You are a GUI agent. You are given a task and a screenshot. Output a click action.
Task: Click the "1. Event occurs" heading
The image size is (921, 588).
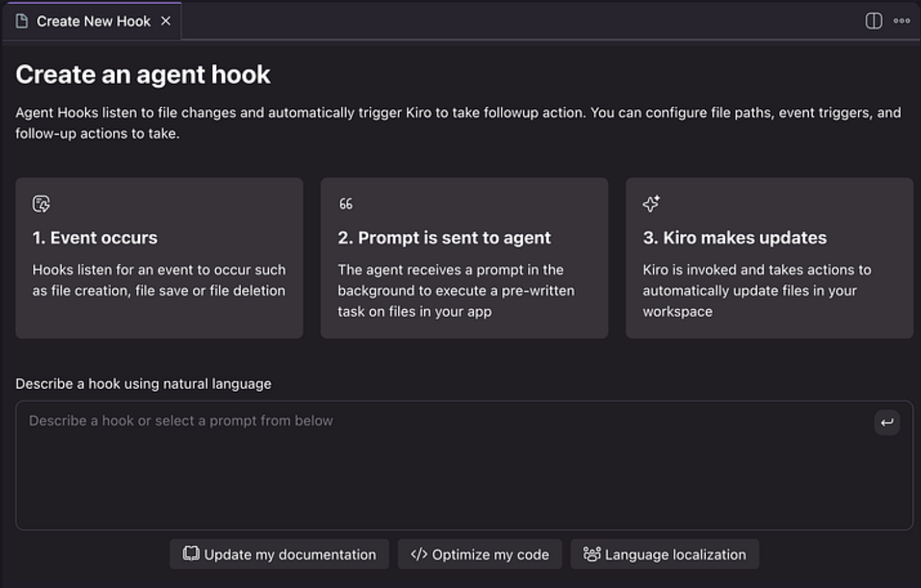point(95,238)
